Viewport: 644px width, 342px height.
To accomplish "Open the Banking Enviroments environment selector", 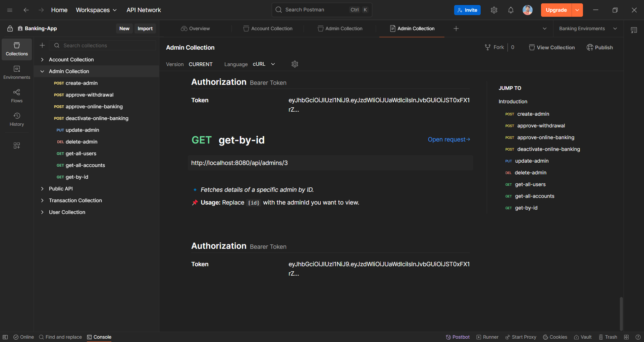I will click(588, 28).
